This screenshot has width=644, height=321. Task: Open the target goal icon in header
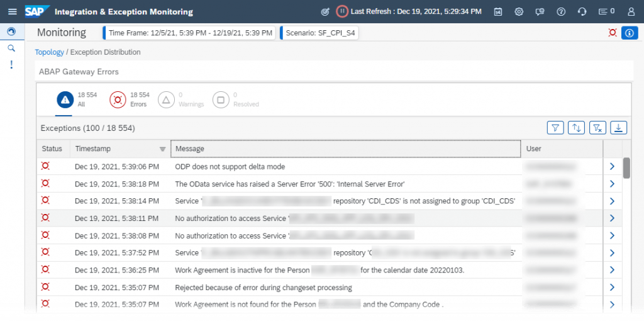coord(325,11)
